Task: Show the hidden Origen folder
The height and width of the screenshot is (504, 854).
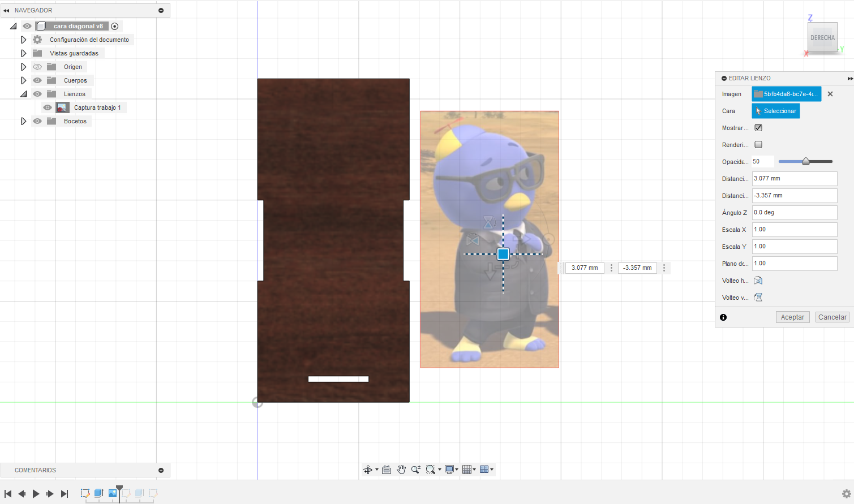Action: 37,67
